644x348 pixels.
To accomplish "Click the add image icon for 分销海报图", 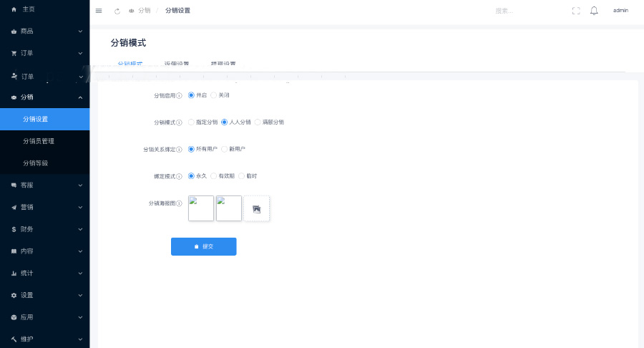I will [257, 208].
